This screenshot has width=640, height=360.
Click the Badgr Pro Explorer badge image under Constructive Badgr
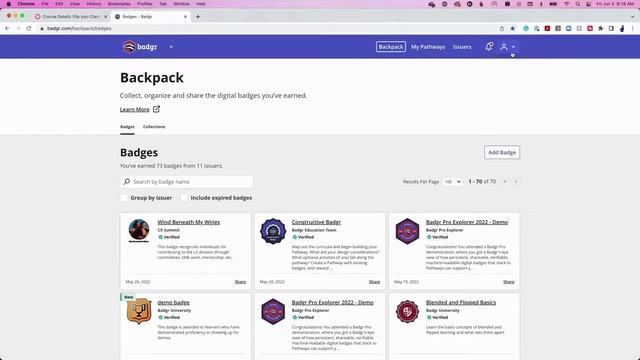[273, 311]
